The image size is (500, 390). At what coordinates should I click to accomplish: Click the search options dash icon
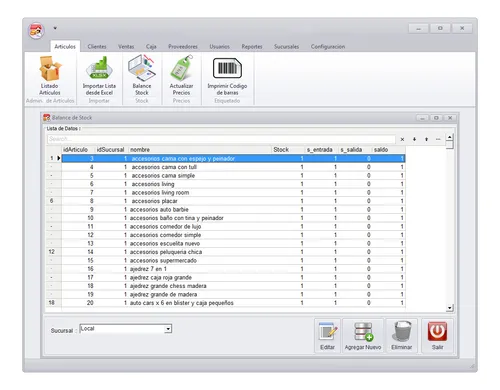[x=438, y=139]
